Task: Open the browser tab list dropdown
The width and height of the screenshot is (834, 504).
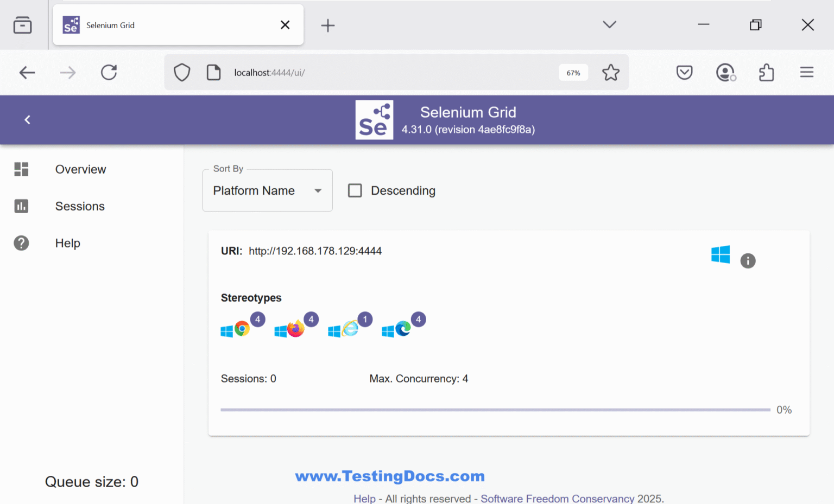Action: click(x=609, y=24)
